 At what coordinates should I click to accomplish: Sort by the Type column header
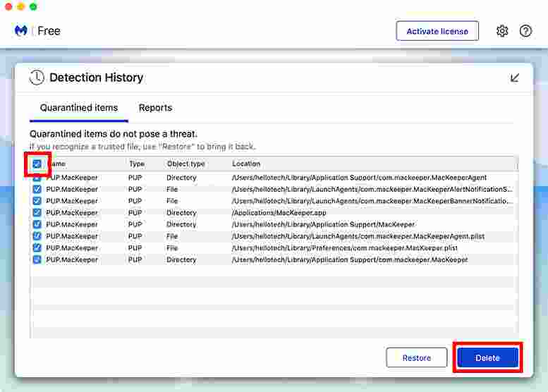(137, 164)
